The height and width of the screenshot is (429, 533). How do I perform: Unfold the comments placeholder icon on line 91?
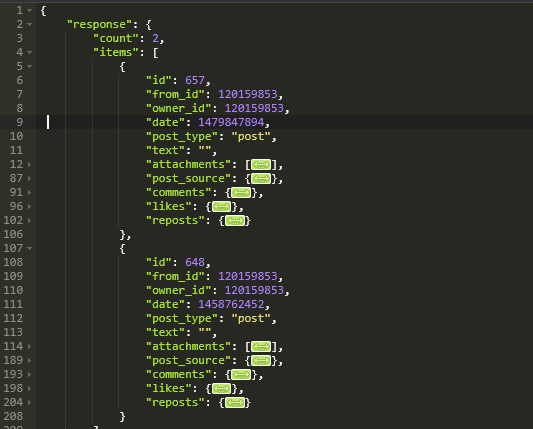[x=241, y=193]
